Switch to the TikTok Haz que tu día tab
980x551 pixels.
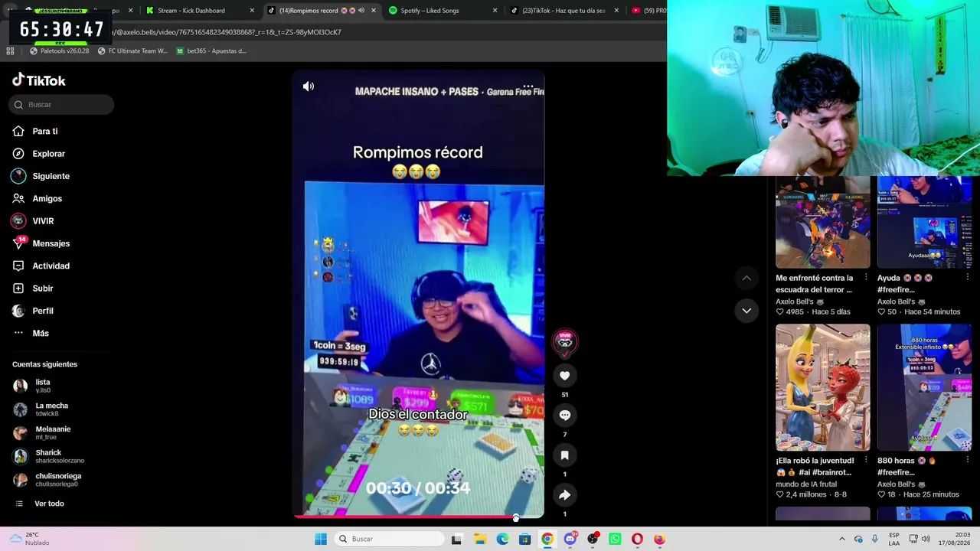coord(565,11)
